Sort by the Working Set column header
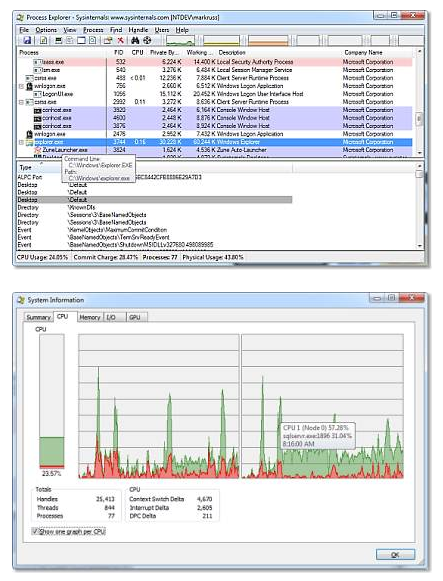 point(199,53)
